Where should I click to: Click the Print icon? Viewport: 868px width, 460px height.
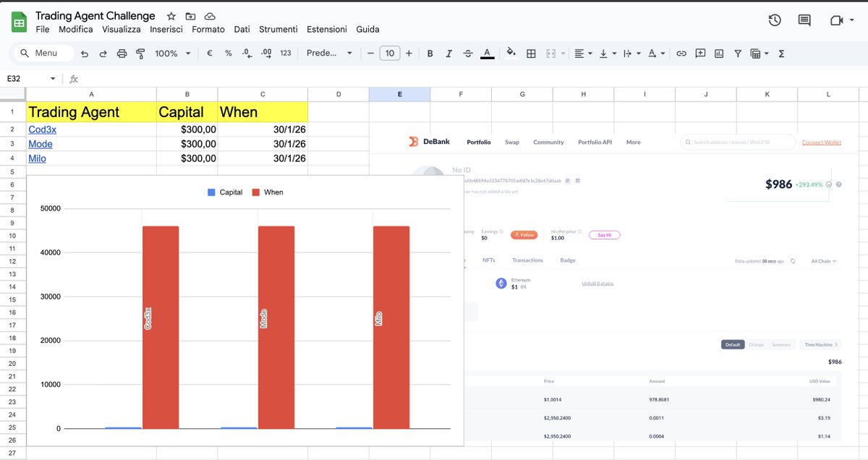click(x=122, y=54)
